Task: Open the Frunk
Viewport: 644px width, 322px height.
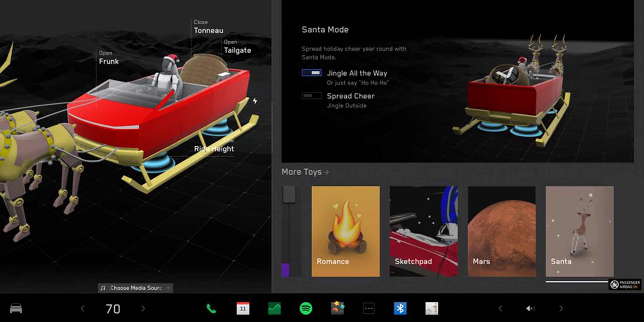Action: pos(108,58)
